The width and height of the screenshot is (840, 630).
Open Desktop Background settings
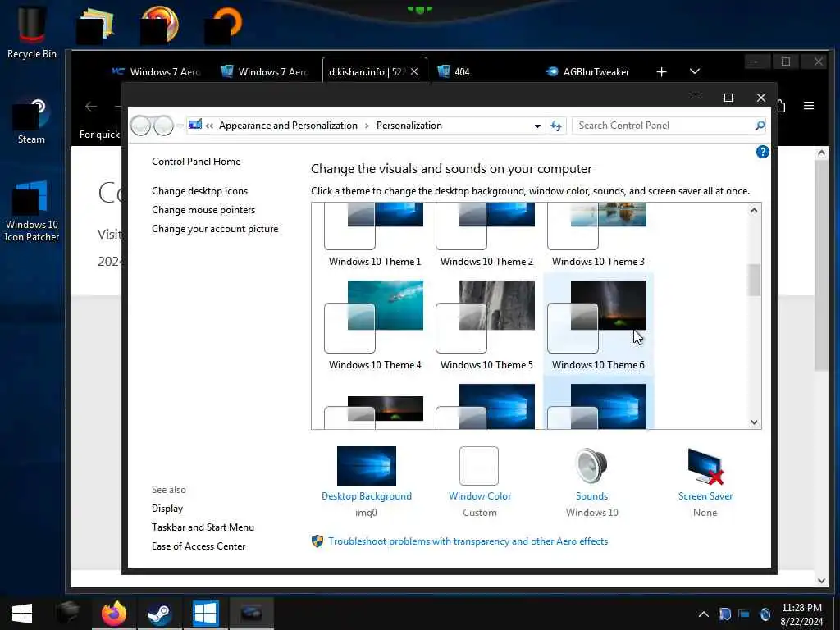tap(367, 482)
